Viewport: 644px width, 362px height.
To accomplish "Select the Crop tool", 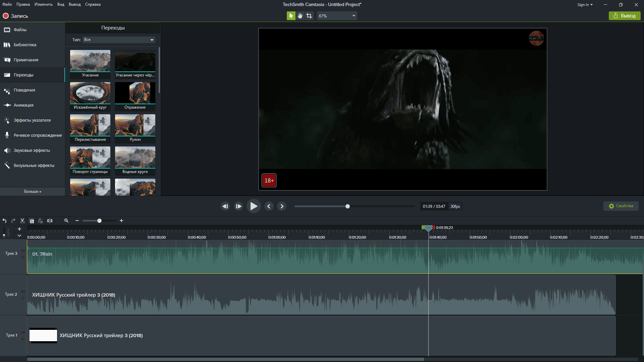I will click(309, 16).
